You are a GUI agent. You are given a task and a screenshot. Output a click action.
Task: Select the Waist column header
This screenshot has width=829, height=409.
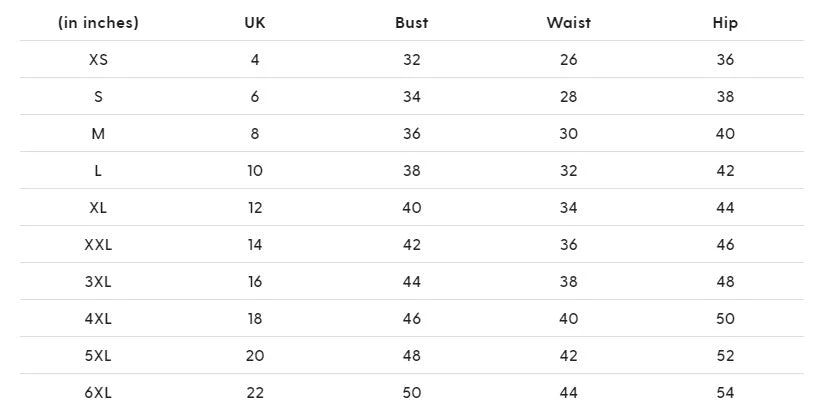(x=568, y=23)
